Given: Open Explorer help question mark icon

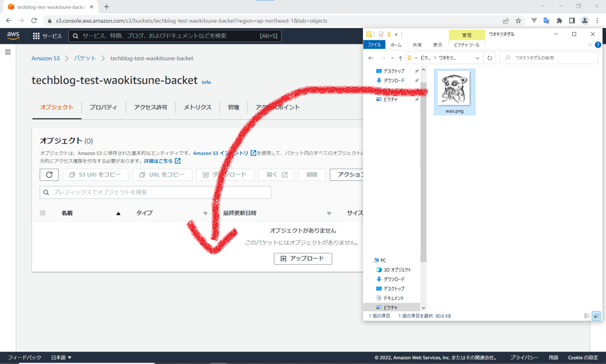Looking at the screenshot, I should tap(597, 45).
